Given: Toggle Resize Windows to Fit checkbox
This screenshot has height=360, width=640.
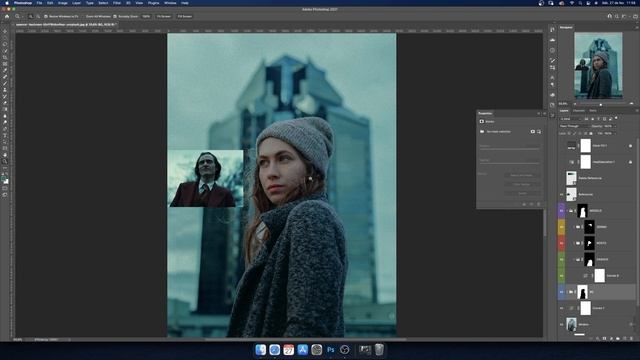Looking at the screenshot, I should 46,16.
